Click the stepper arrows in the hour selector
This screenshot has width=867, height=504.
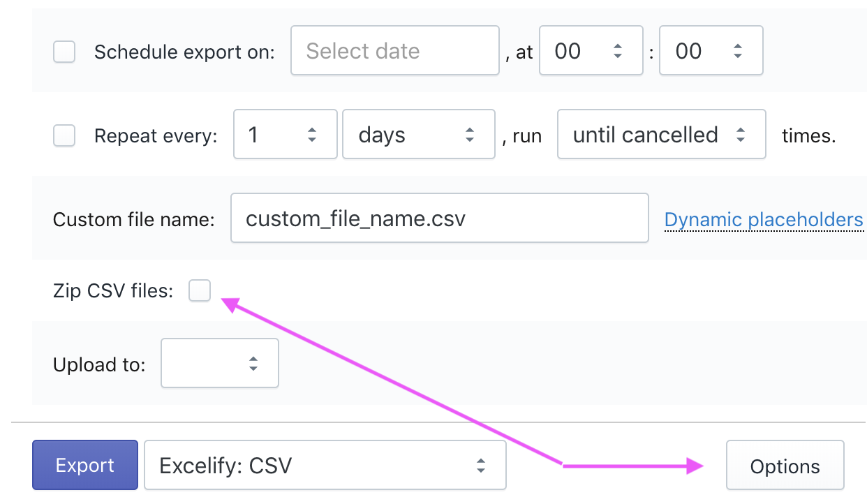pos(617,51)
